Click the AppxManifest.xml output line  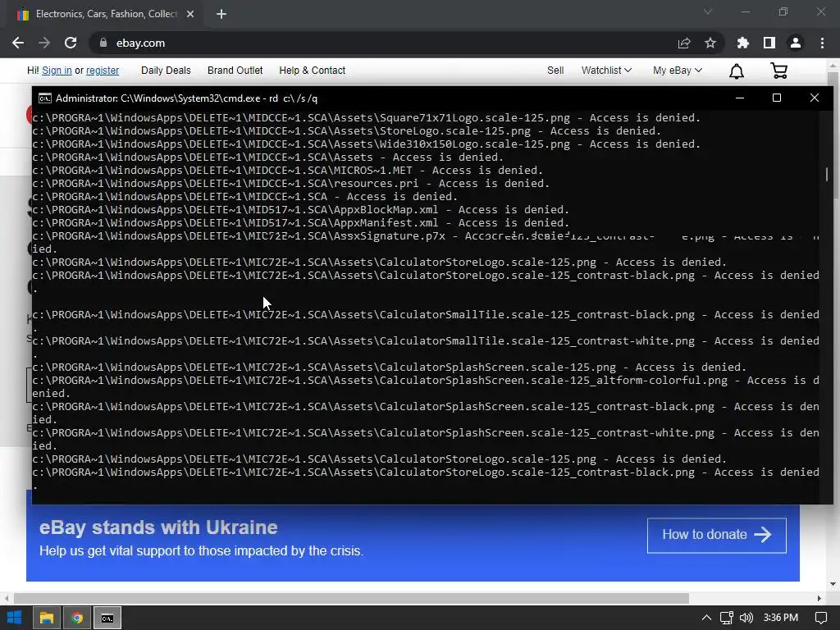[x=300, y=223]
